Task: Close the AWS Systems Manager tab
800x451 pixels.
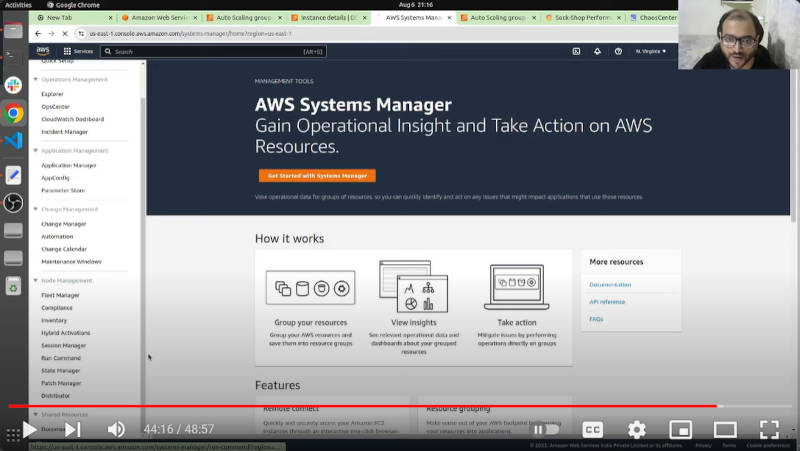Action: click(x=449, y=17)
